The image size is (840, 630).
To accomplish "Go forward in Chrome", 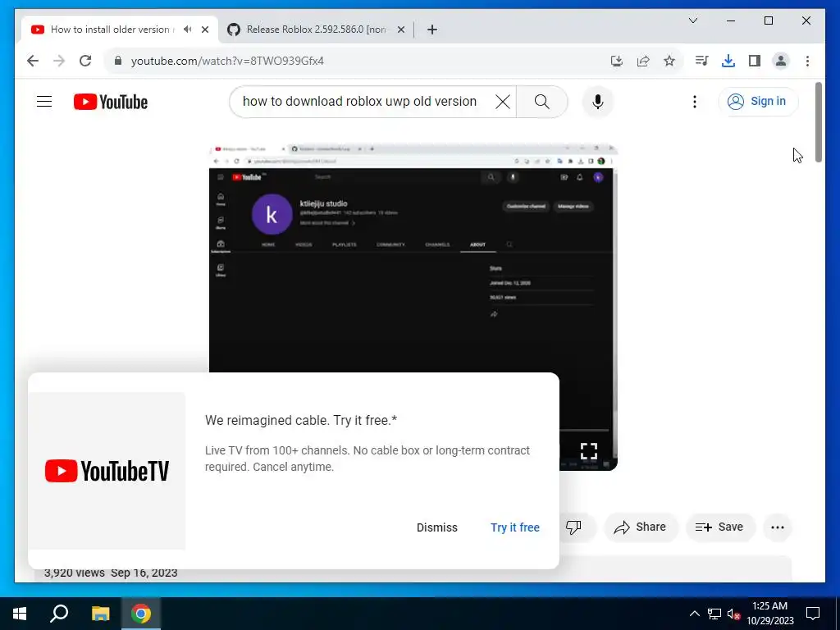I will pyautogui.click(x=59, y=61).
